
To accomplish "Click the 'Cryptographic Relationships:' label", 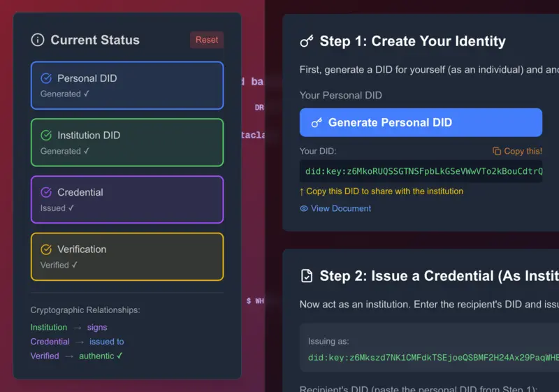I will pyautogui.click(x=85, y=310).
